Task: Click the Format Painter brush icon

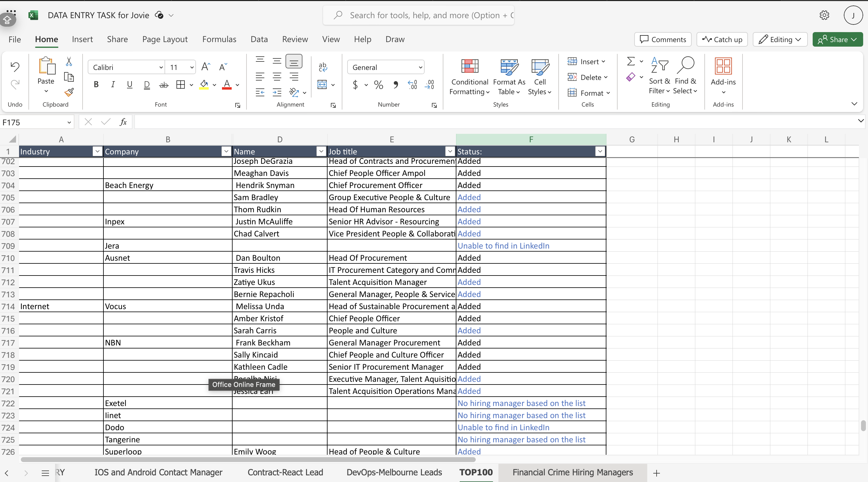Action: pos(69,92)
